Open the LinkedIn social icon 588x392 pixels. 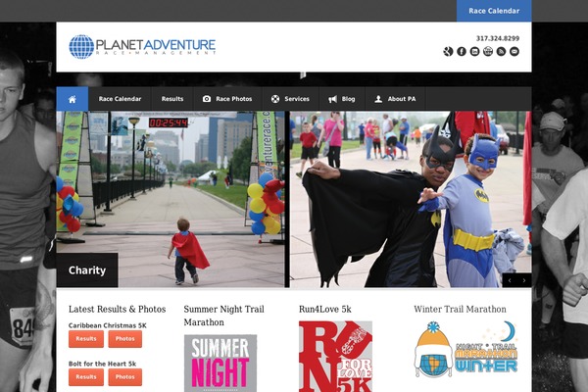coord(474,51)
